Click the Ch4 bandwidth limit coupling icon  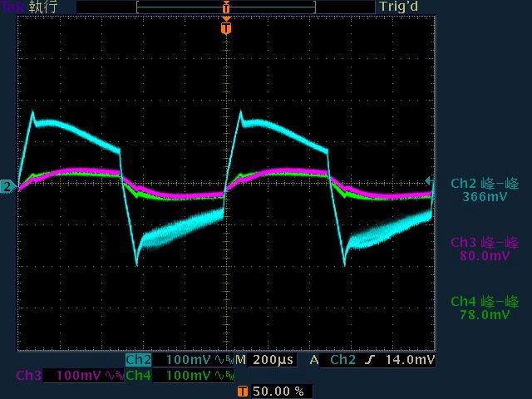222,376
